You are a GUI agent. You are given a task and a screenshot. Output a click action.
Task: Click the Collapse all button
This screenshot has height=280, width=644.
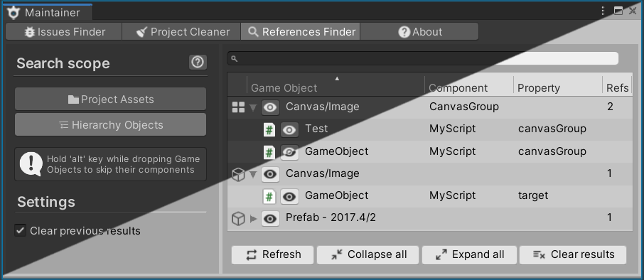368,255
